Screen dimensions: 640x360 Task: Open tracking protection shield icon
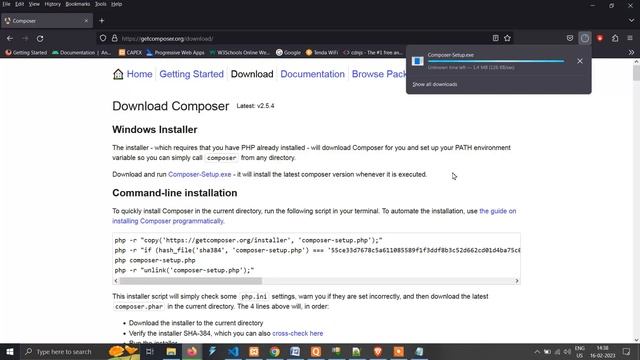(x=103, y=38)
